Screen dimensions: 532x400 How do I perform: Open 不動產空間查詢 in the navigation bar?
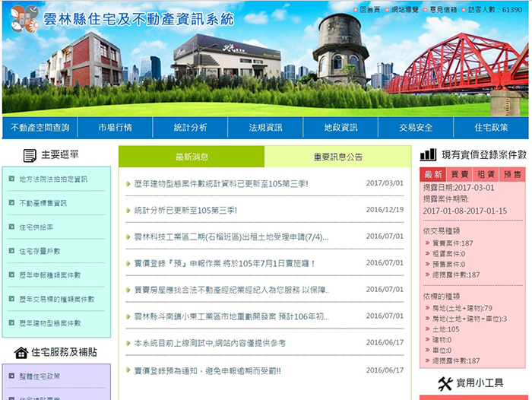pos(40,128)
